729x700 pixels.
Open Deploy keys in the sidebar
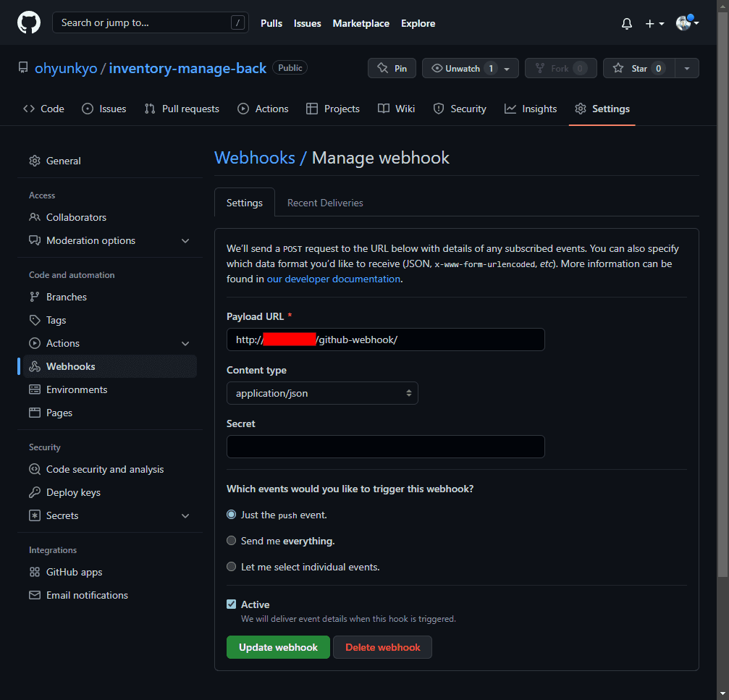click(x=110, y=492)
